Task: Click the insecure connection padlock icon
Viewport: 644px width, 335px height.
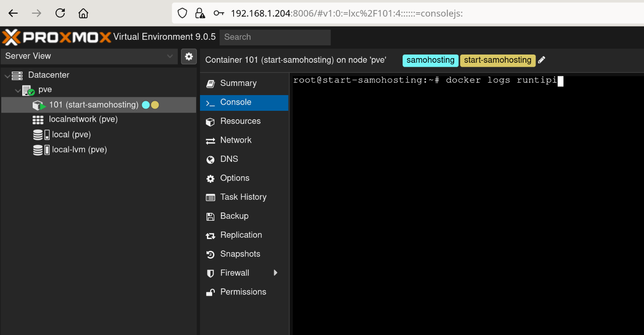Action: [x=200, y=13]
